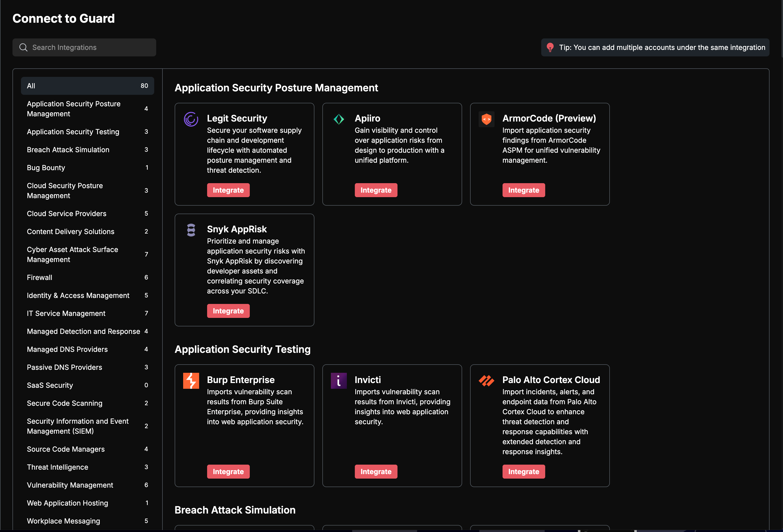This screenshot has height=532, width=783.
Task: Filter by Managed Detection and Response
Action: click(87, 331)
